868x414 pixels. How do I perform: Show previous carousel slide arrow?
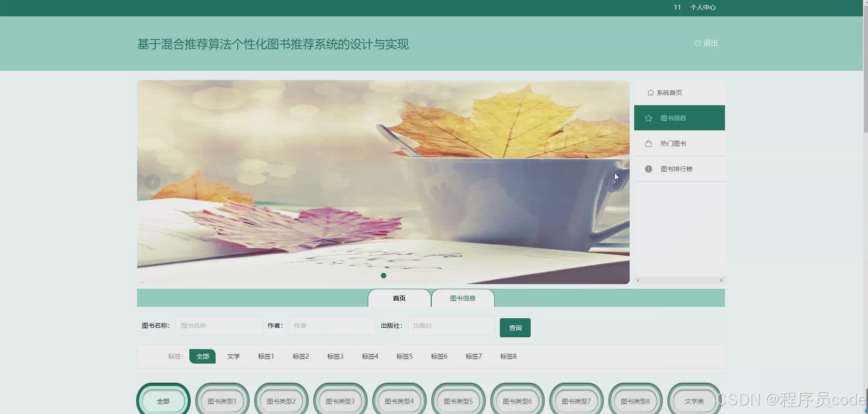click(153, 182)
